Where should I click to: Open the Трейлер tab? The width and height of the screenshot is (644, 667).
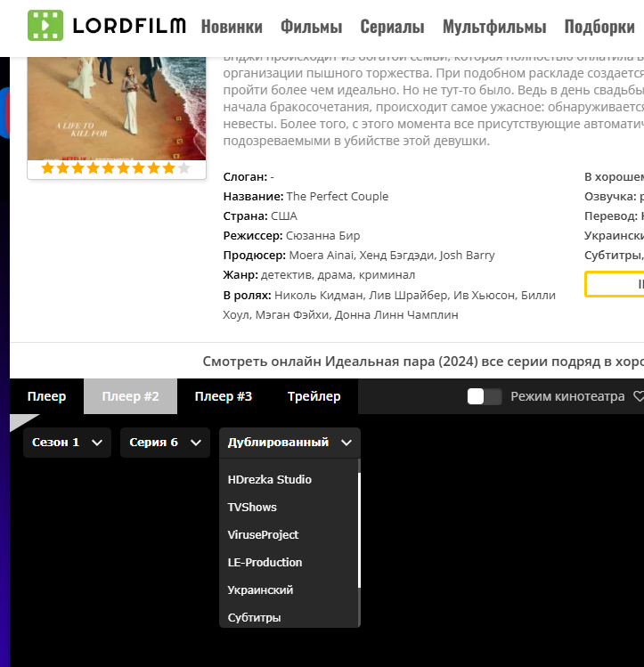pyautogui.click(x=314, y=396)
